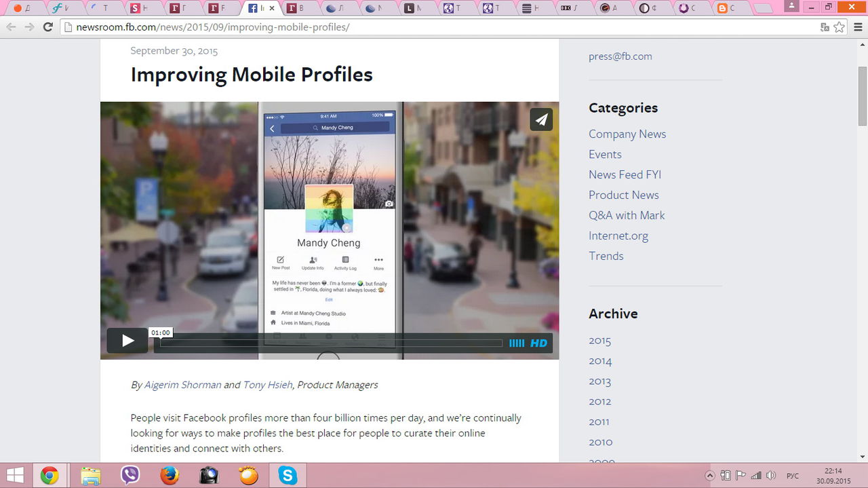Open Skype from the taskbar
The image size is (868, 488).
tap(288, 476)
